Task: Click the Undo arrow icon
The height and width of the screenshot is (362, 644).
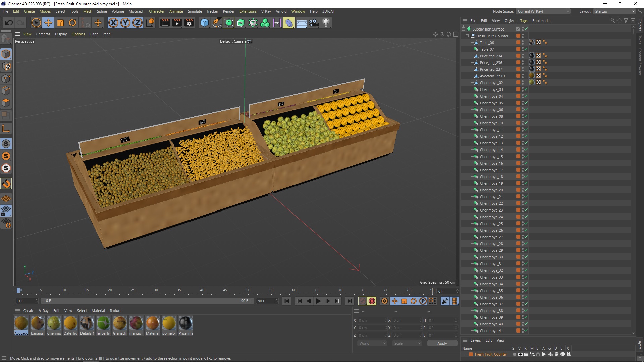Action: [9, 23]
